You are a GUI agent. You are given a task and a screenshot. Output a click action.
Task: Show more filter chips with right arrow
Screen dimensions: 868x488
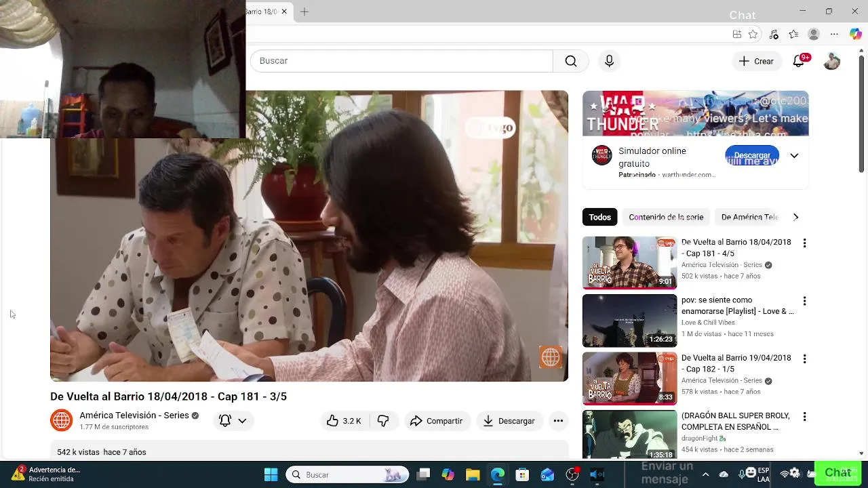pyautogui.click(x=795, y=218)
